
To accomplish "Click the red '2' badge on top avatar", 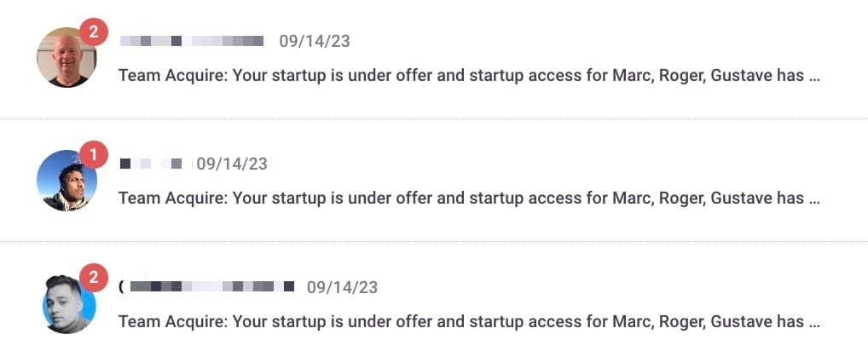I will coord(94,34).
